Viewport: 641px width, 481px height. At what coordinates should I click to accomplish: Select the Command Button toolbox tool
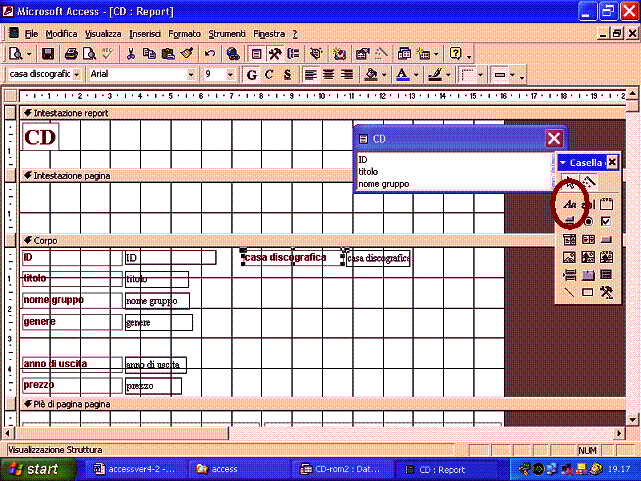click(607, 239)
